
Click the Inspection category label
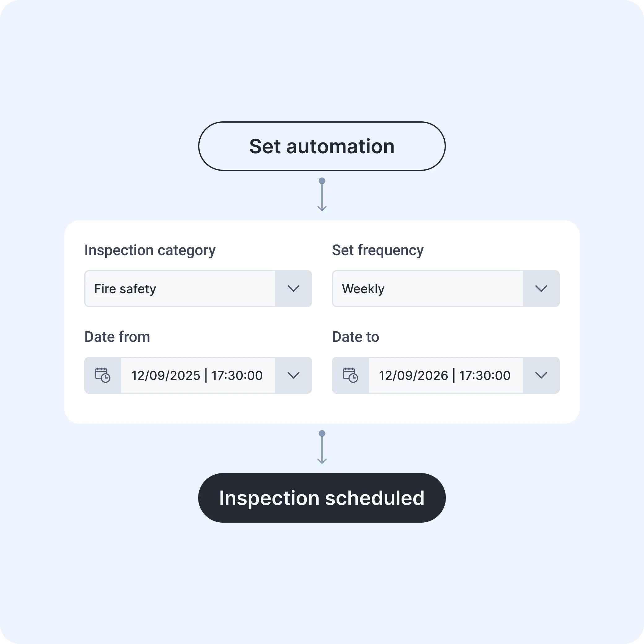coord(150,250)
